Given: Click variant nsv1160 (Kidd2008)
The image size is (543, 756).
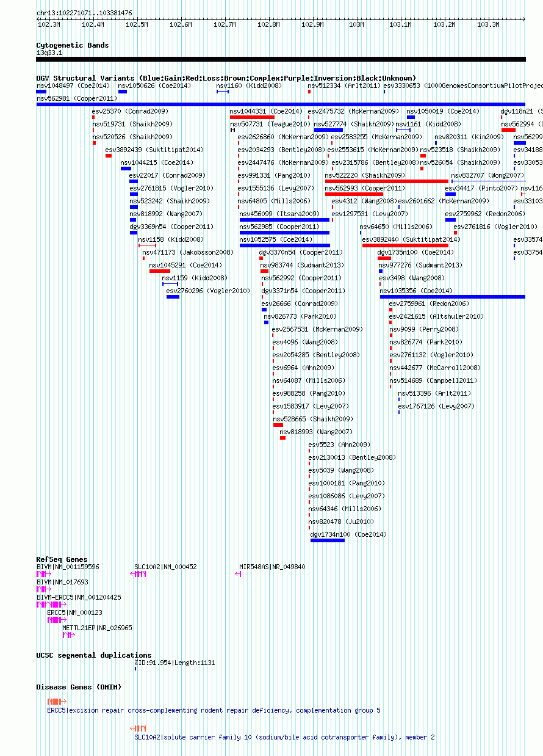Looking at the screenshot, I should (223, 92).
